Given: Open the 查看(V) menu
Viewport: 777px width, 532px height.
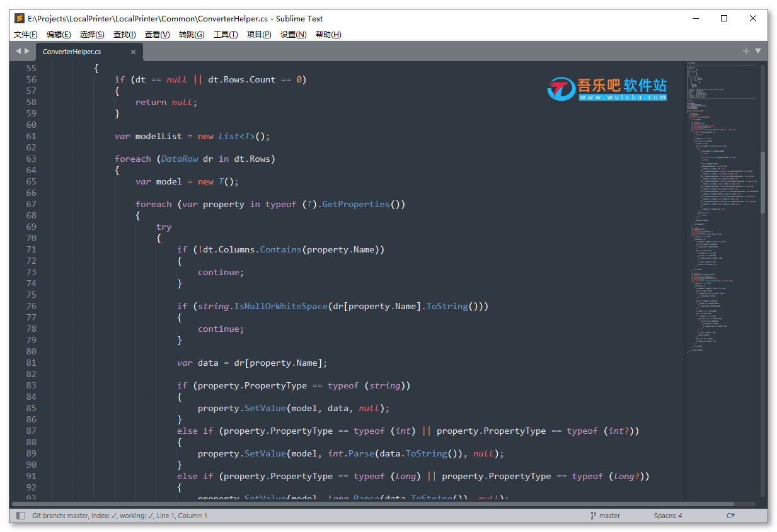Looking at the screenshot, I should coord(157,35).
